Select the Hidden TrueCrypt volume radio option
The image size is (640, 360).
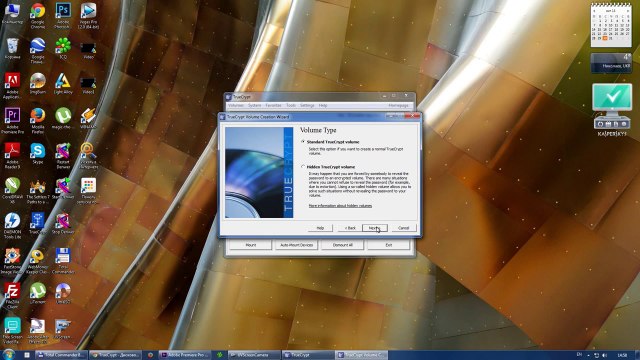pyautogui.click(x=303, y=167)
